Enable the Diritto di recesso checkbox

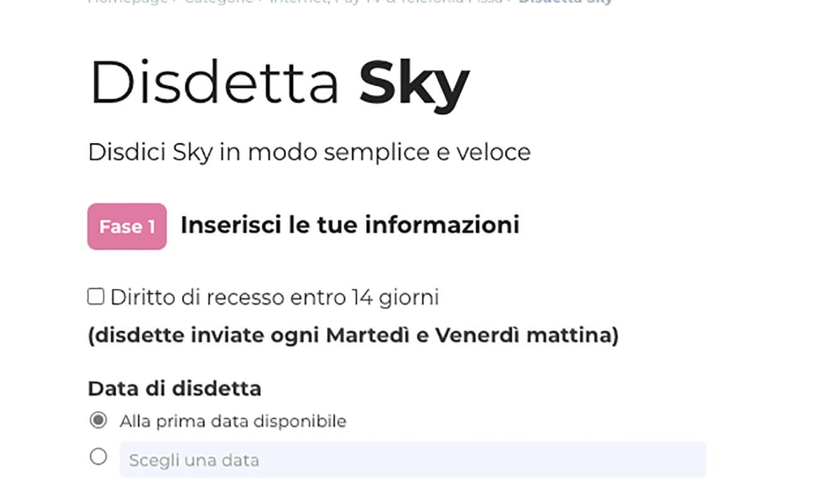[96, 297]
